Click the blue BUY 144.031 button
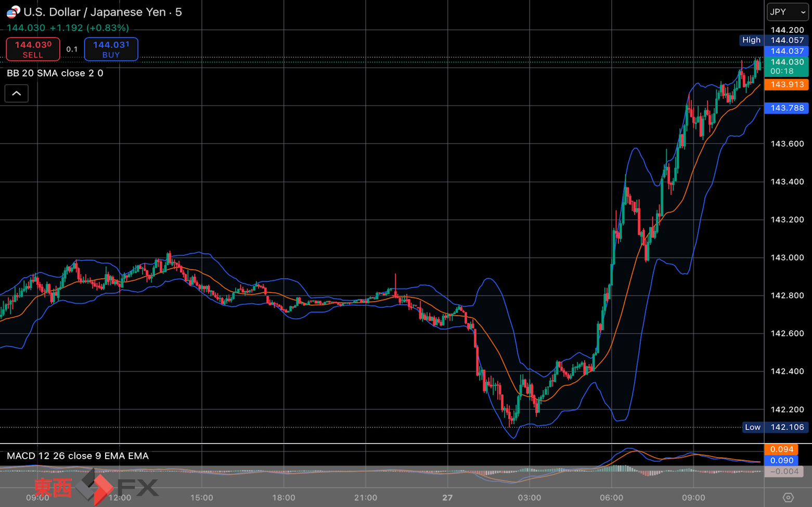812x507 pixels. pos(111,49)
